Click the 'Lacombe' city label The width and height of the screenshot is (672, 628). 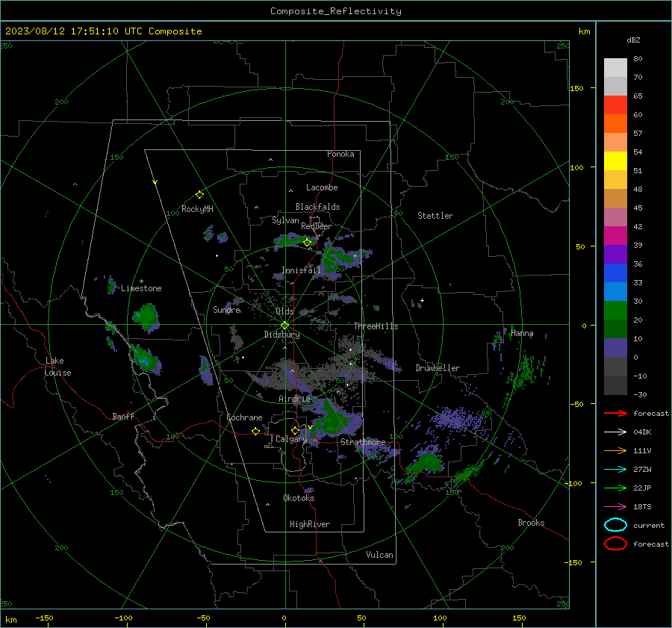[322, 187]
